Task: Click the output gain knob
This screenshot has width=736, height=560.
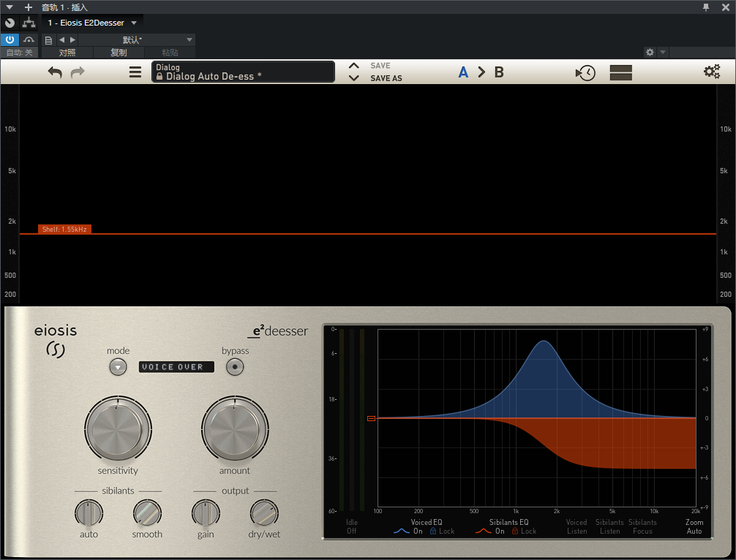Action: point(206,513)
